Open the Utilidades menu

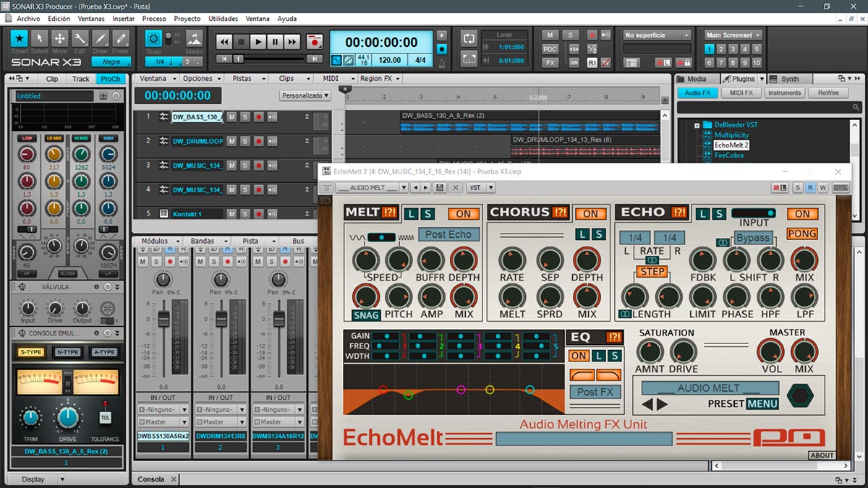click(x=223, y=18)
